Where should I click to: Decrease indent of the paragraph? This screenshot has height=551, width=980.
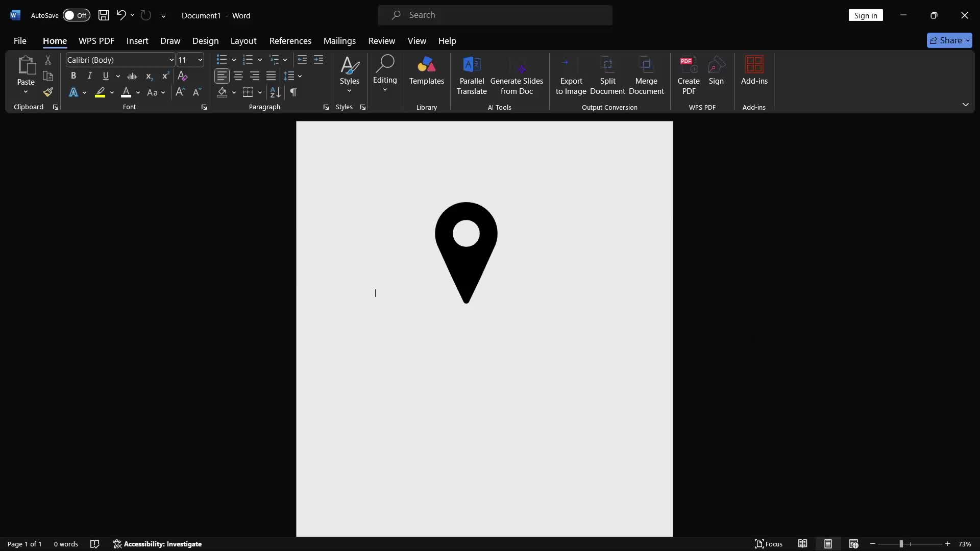pyautogui.click(x=302, y=60)
